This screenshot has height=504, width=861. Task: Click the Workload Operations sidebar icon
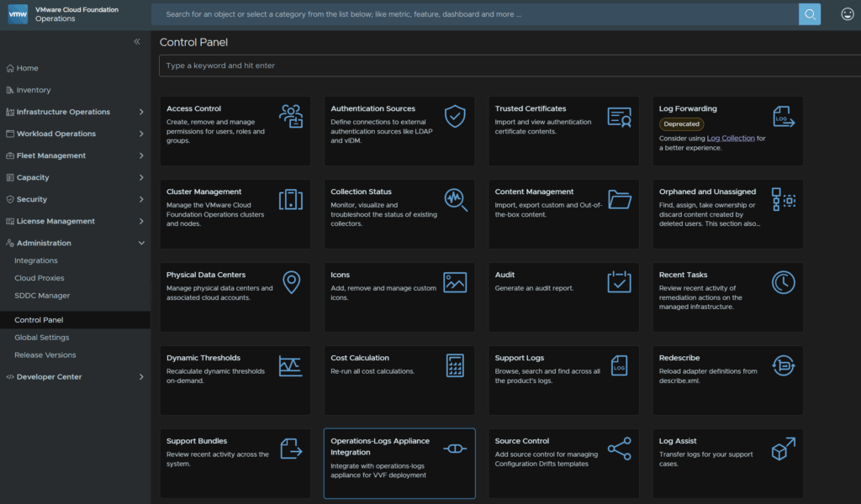(x=10, y=134)
